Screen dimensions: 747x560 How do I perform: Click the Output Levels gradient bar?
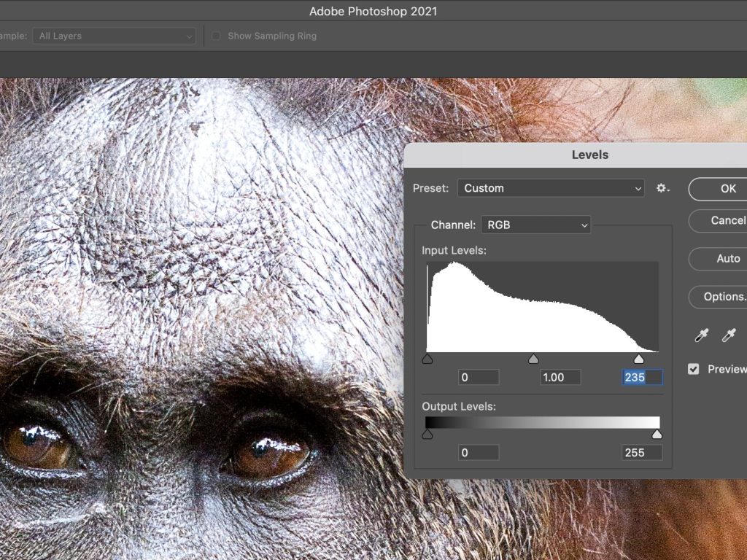pyautogui.click(x=542, y=422)
